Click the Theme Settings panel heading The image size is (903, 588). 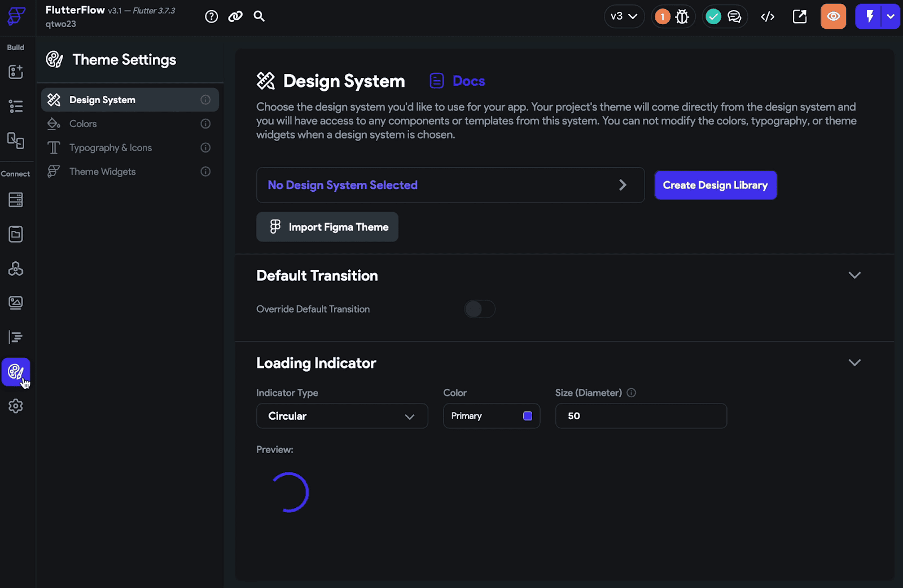click(x=124, y=60)
